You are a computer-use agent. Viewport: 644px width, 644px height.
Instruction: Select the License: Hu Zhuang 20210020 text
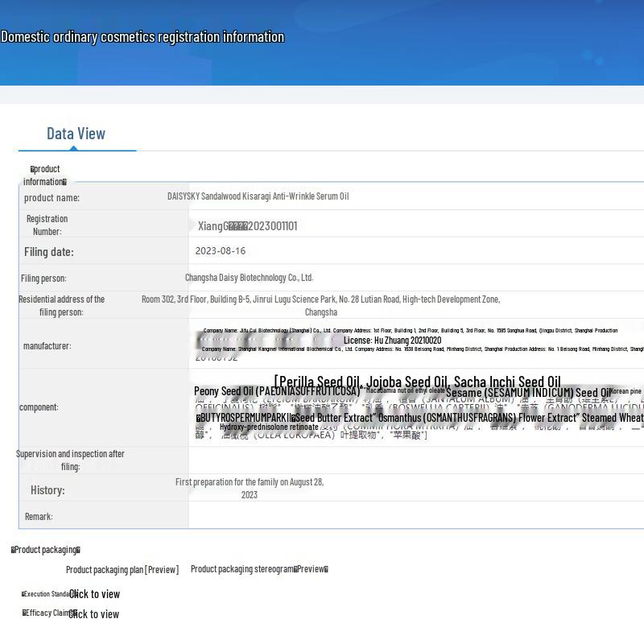[393, 340]
